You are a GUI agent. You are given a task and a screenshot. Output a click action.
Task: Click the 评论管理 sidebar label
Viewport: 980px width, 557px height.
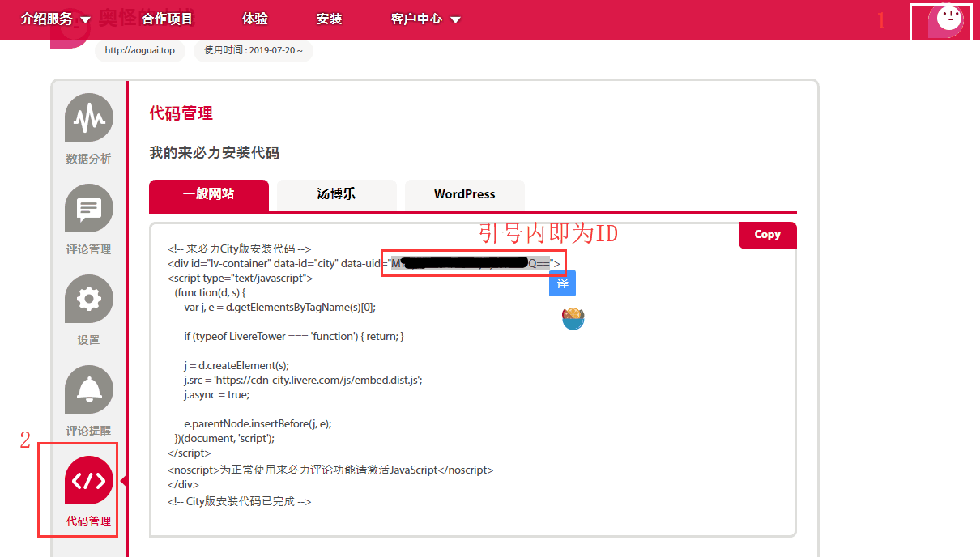[89, 249]
